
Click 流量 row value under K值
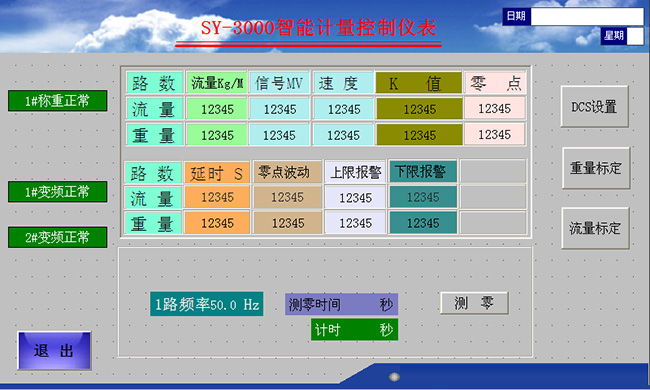(x=419, y=109)
